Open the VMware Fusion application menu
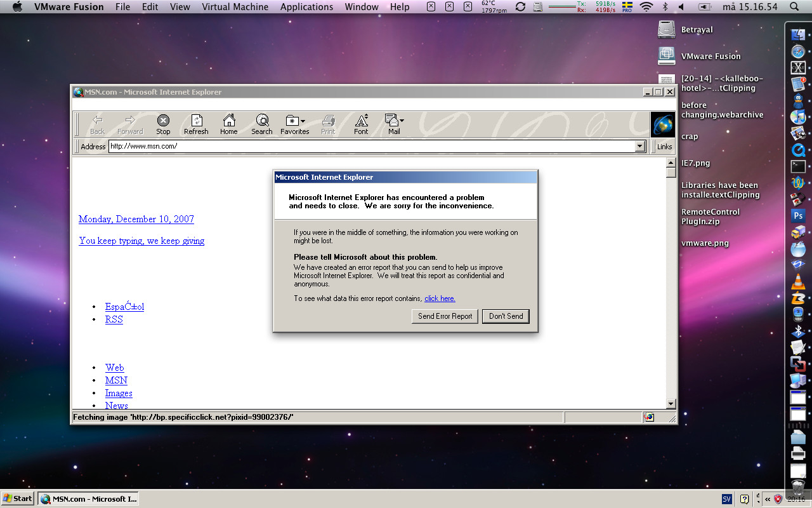 coord(69,7)
